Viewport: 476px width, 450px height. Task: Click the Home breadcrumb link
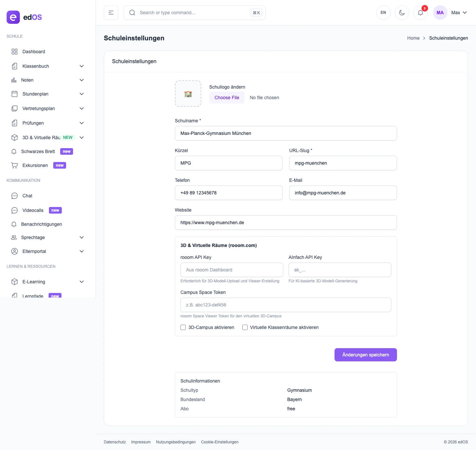(x=413, y=38)
